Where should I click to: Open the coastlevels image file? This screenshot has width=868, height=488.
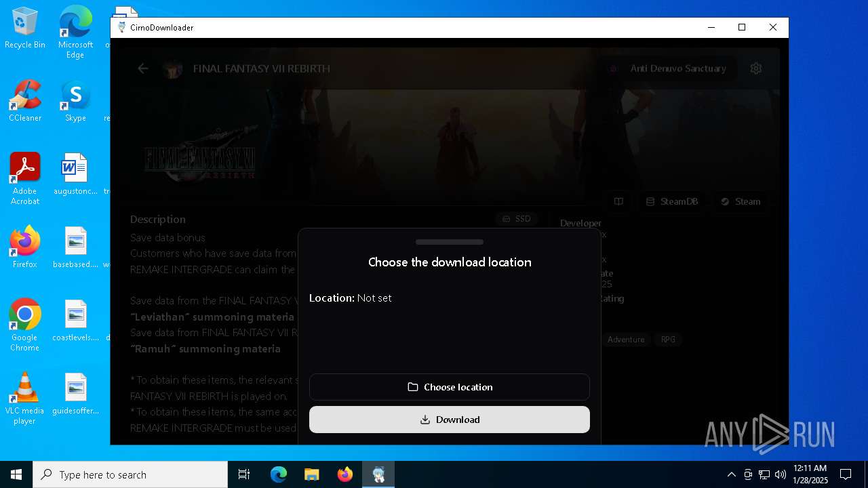(x=75, y=321)
